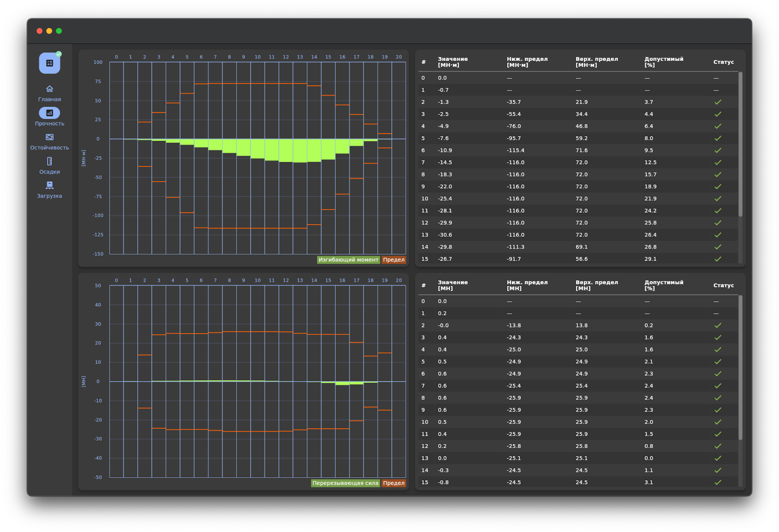
Task: Click status checkmark for bending value -7.6
Action: [718, 138]
